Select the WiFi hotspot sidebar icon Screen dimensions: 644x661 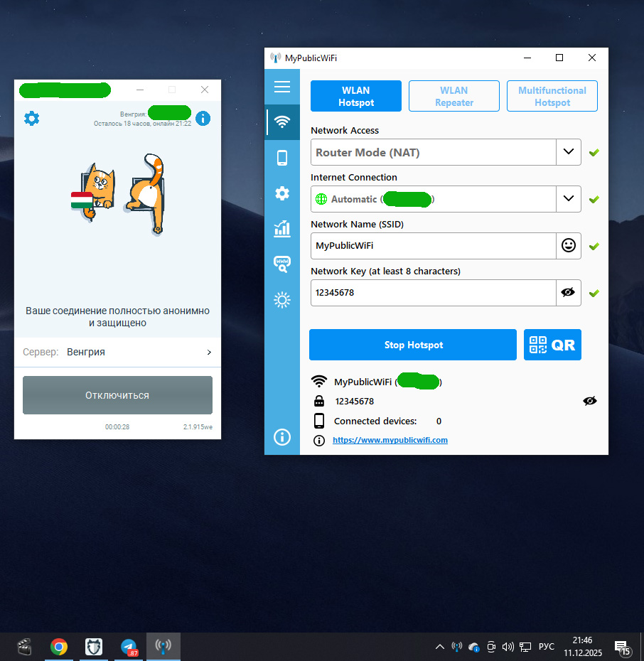(282, 122)
